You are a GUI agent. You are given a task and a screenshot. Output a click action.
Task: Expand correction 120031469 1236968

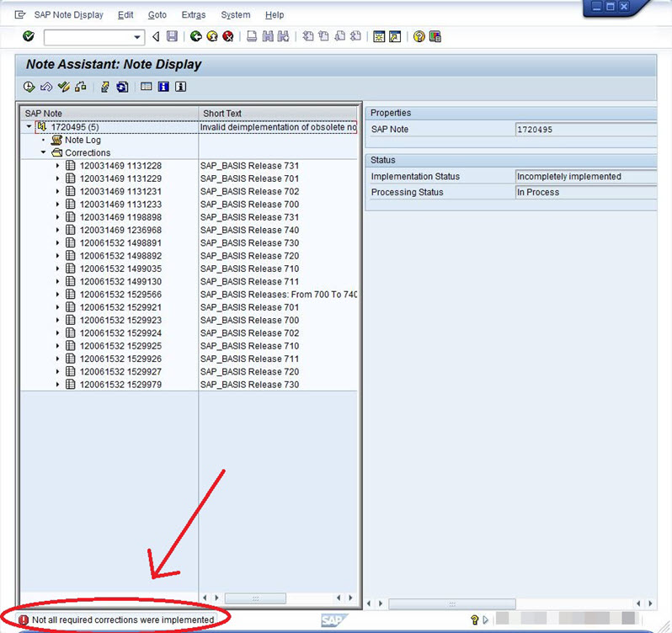click(x=58, y=230)
